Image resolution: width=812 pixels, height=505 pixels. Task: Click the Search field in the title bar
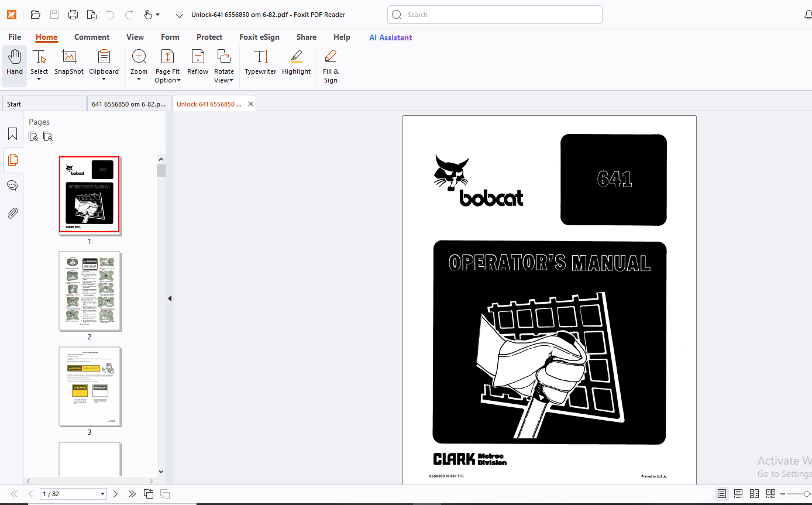point(495,15)
